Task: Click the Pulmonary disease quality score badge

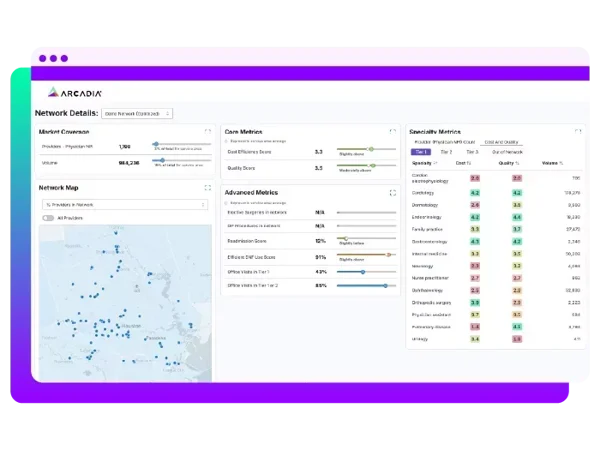Action: click(517, 327)
